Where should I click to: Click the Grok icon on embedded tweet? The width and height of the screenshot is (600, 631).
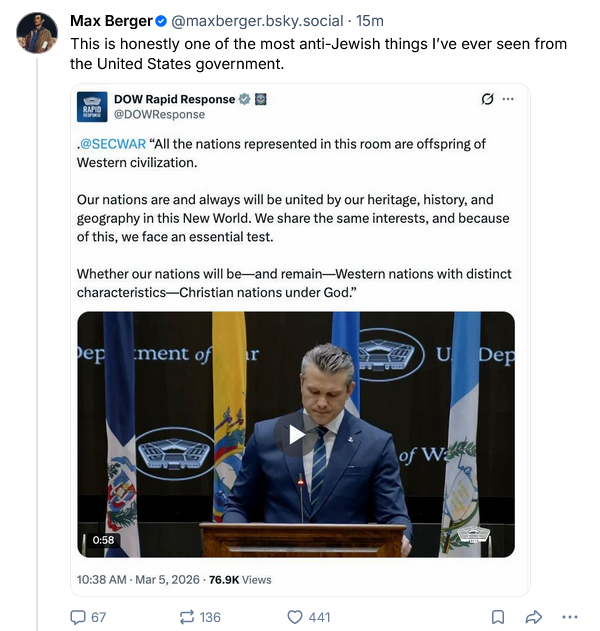click(487, 99)
